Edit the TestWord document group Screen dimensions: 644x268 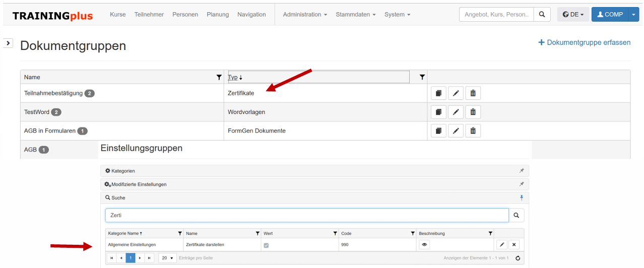456,112
